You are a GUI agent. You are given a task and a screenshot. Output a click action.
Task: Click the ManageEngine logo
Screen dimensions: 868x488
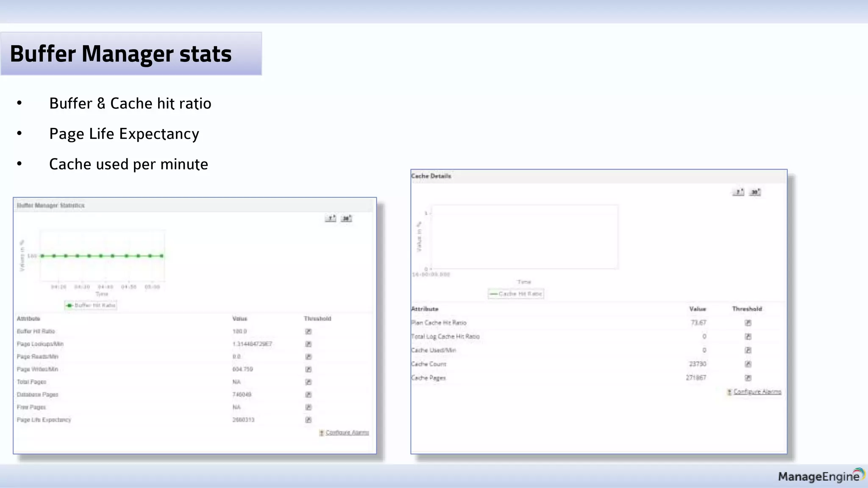(x=821, y=476)
